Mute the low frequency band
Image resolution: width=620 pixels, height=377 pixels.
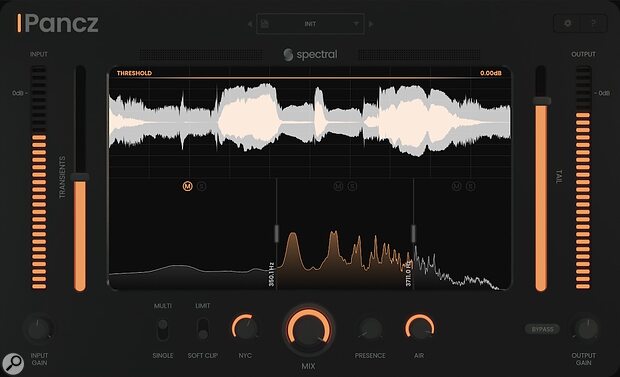coord(187,186)
